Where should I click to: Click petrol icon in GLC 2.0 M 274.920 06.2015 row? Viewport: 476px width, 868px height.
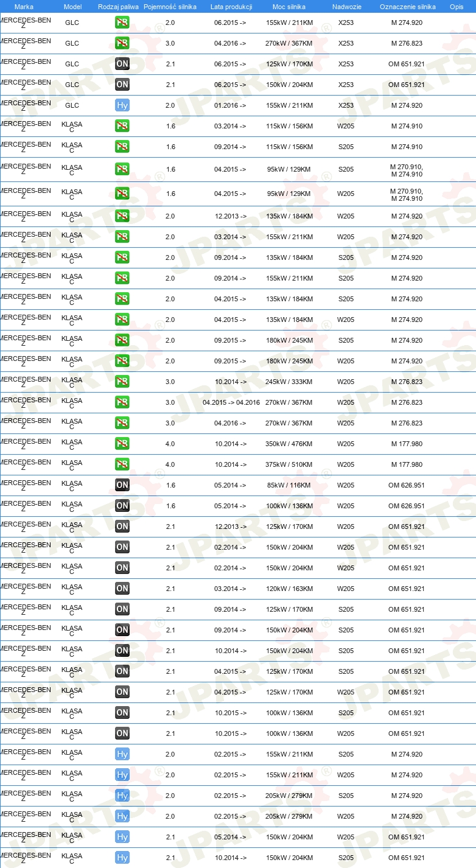(x=122, y=23)
